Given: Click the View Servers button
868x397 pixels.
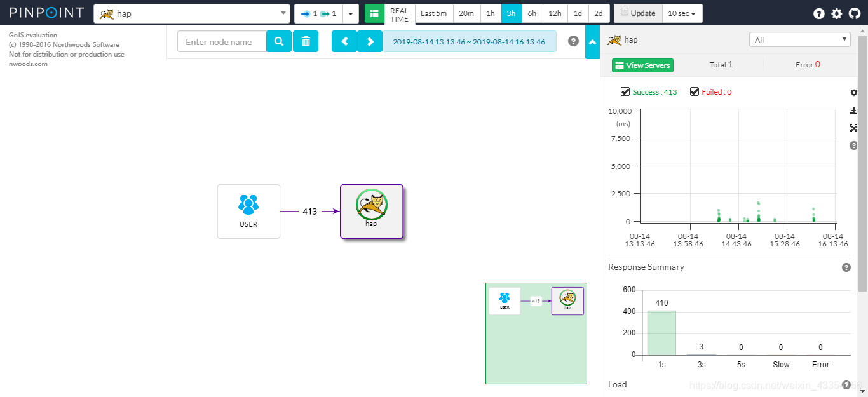Looking at the screenshot, I should 642,65.
